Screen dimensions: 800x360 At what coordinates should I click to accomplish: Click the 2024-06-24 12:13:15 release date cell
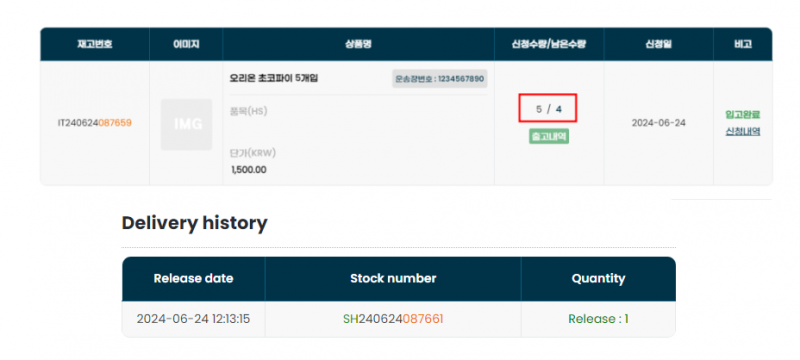click(x=193, y=319)
